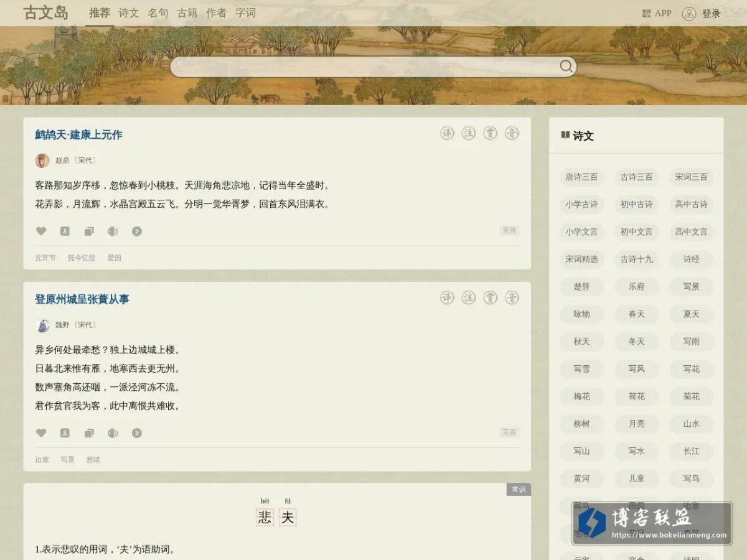This screenshot has height=560, width=747.
Task: Play audio reading of 登原州城呈张蕡从事
Action: point(113,432)
